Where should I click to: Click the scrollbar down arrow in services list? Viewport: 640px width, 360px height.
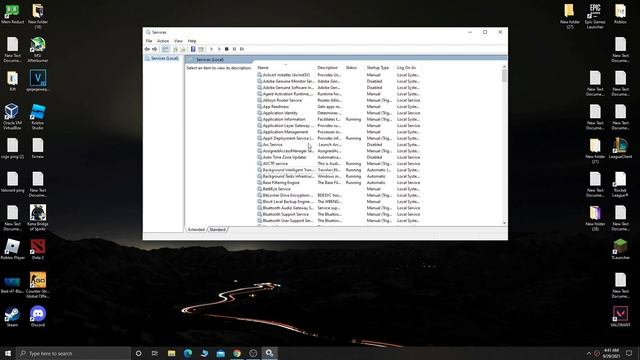(x=504, y=223)
